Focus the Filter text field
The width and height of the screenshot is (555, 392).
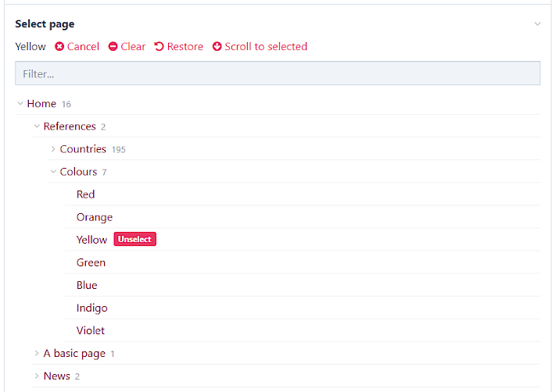point(277,73)
